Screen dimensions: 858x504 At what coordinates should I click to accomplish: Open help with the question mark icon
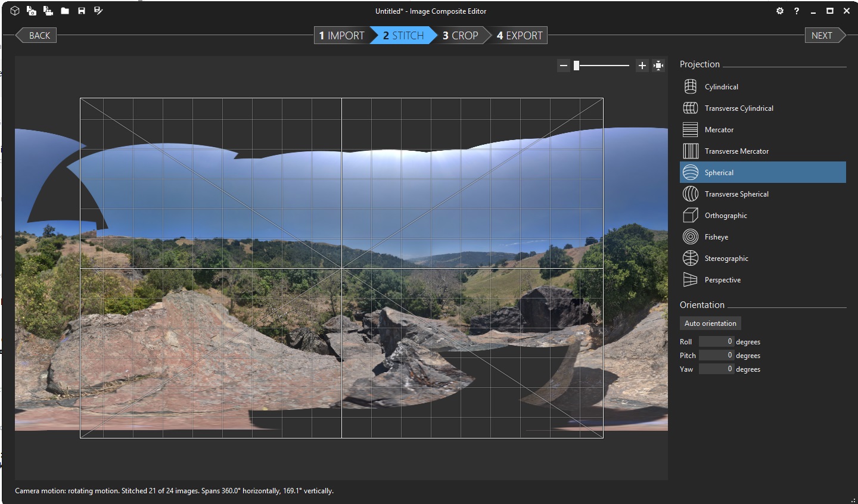pos(797,11)
